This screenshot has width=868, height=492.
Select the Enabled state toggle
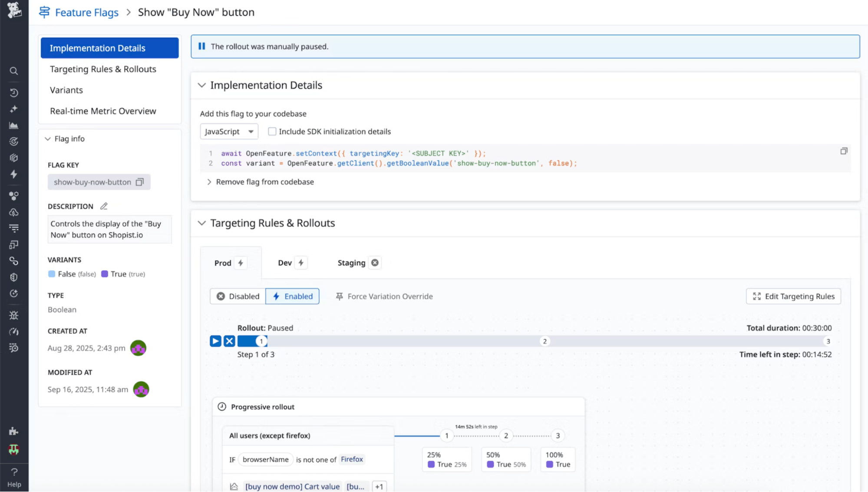(292, 296)
